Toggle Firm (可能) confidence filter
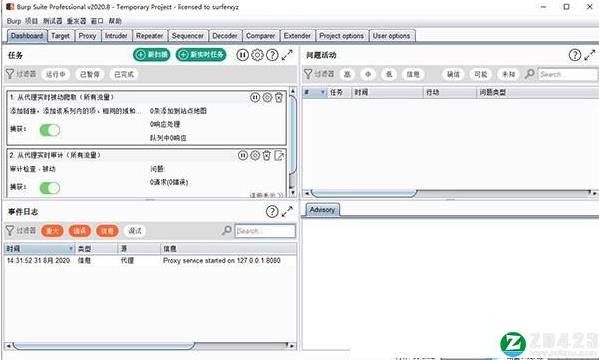This screenshot has height=360, width=599. point(481,74)
